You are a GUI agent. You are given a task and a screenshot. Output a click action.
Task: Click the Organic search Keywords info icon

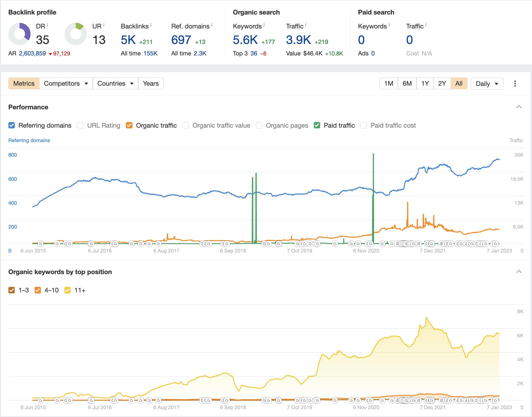point(264,25)
